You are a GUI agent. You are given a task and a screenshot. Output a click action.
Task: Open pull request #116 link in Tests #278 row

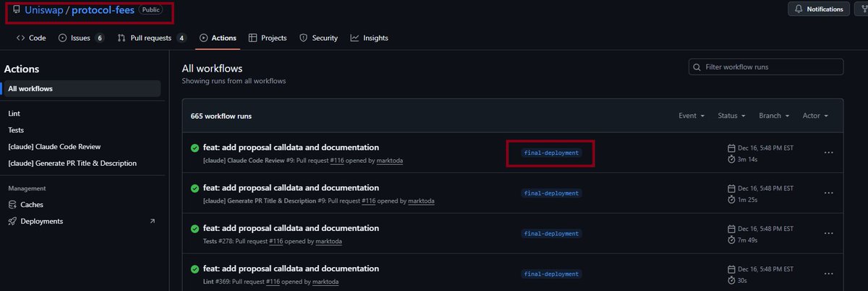(x=276, y=241)
